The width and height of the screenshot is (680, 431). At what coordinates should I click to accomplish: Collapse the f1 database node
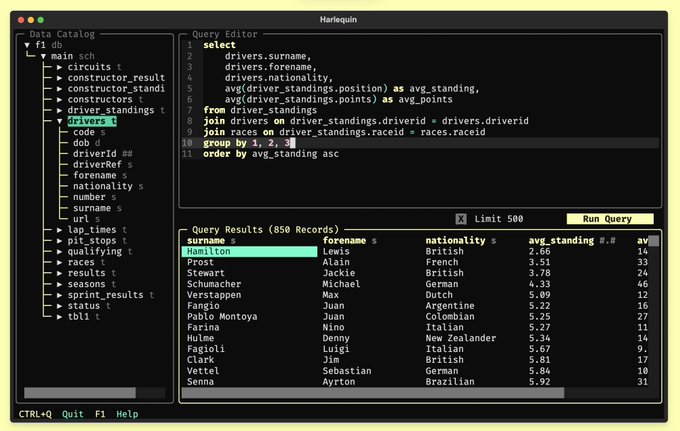click(x=27, y=45)
